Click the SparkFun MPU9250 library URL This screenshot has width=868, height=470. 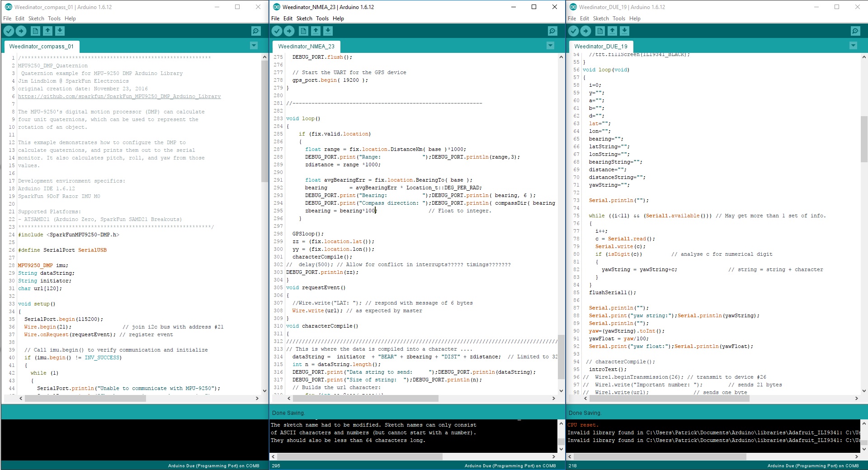[x=119, y=96]
